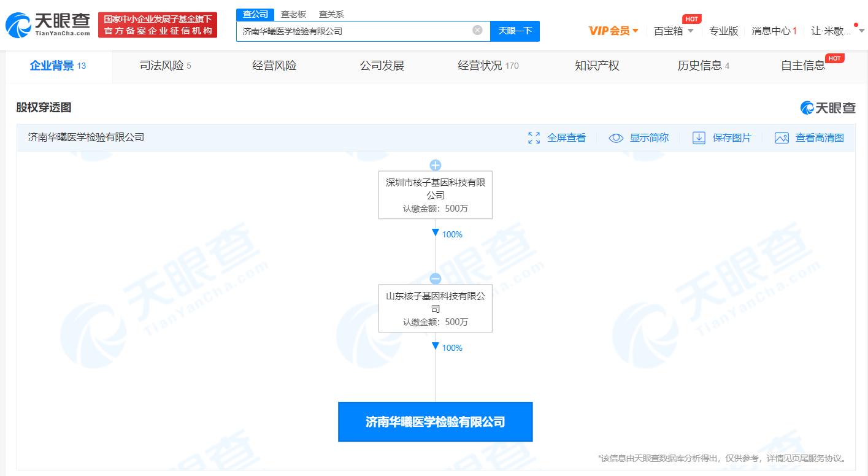Open 消息中心 message center
Screen dimensions: 868x476
pos(772,31)
